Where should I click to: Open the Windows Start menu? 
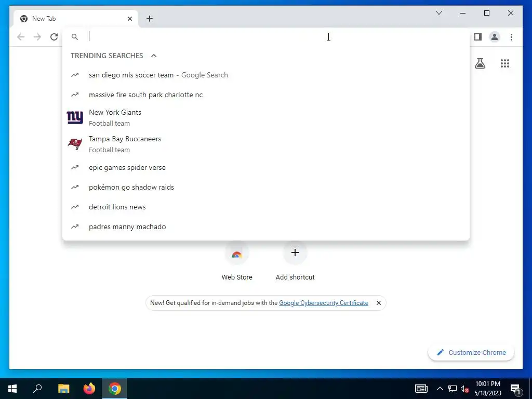12,389
